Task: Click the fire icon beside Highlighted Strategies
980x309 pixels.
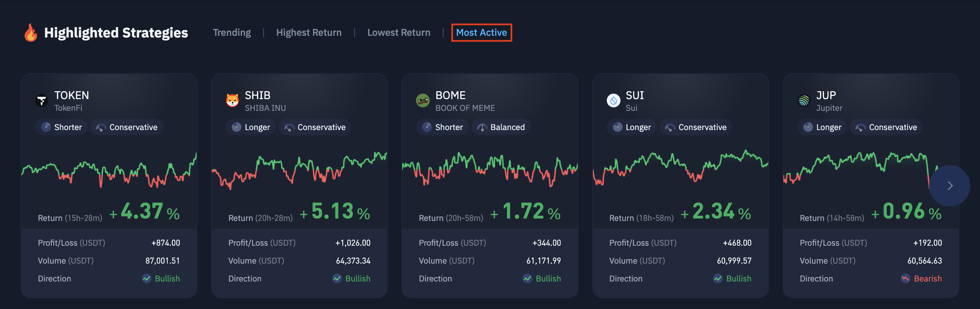Action: tap(30, 33)
